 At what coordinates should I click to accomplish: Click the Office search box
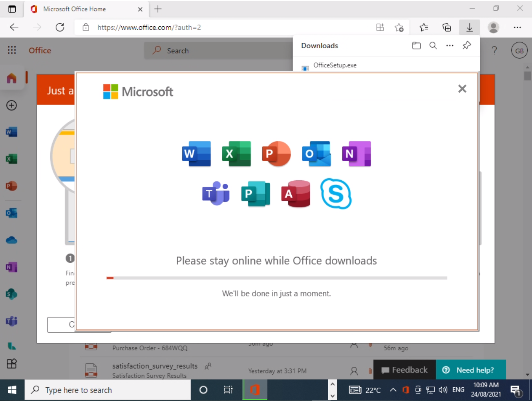click(x=219, y=51)
